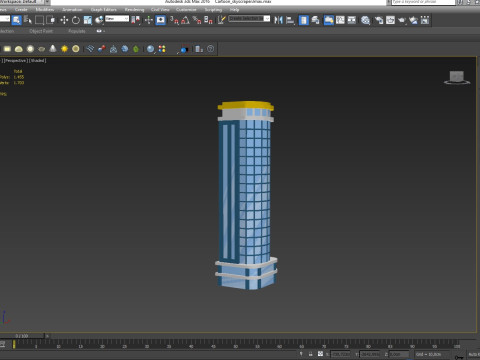Open the Rendering menu
480x360 pixels.
(134, 9)
